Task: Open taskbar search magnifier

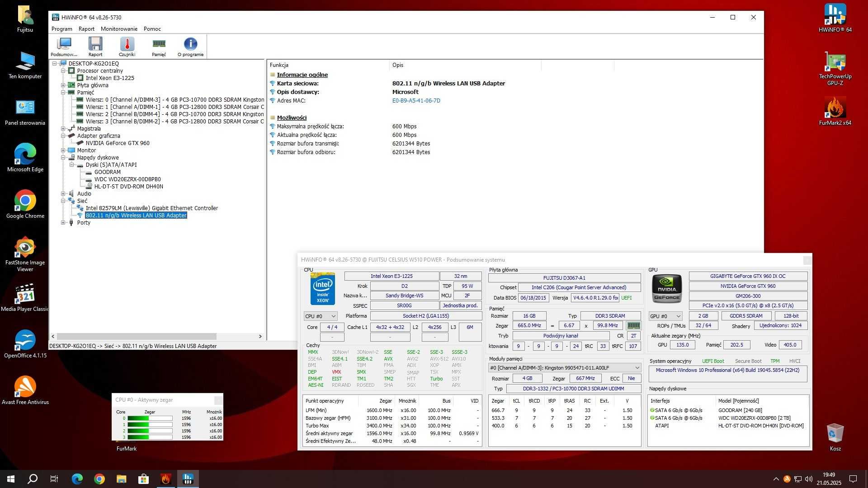Action: tap(33, 479)
